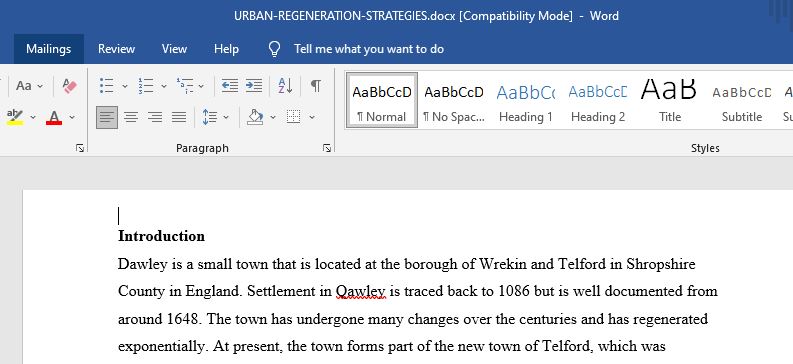Expand the Line Spacing dropdown arrow

click(x=226, y=117)
